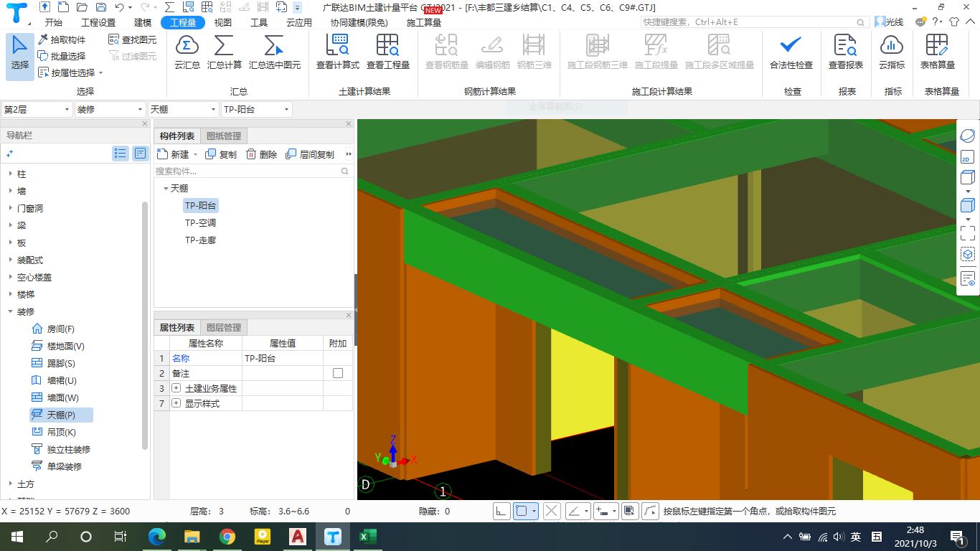Open 查看工程量 quantity viewer
The width and height of the screenshot is (980, 551).
pyautogui.click(x=387, y=52)
